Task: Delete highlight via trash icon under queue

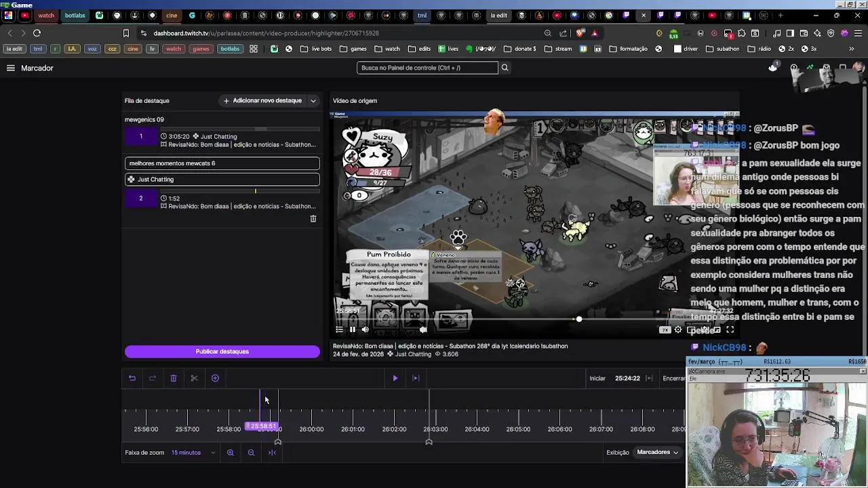Action: 313,219
